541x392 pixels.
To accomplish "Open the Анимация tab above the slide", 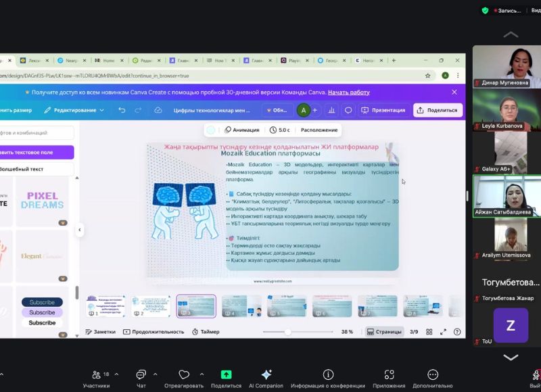I will tap(241, 130).
